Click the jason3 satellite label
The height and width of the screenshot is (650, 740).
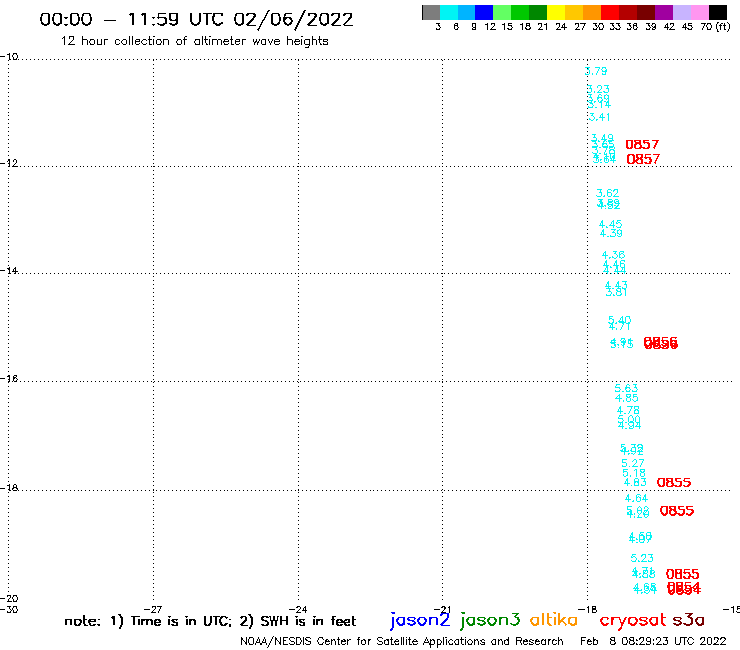pos(490,620)
